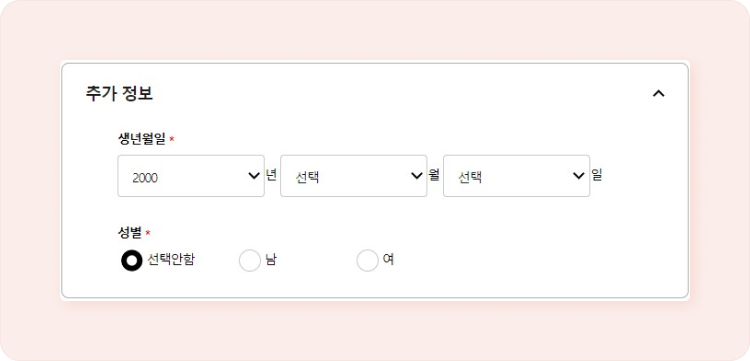This screenshot has width=750, height=361.
Task: Click the arrow icon of the 년 dropdown
Action: pyautogui.click(x=254, y=175)
